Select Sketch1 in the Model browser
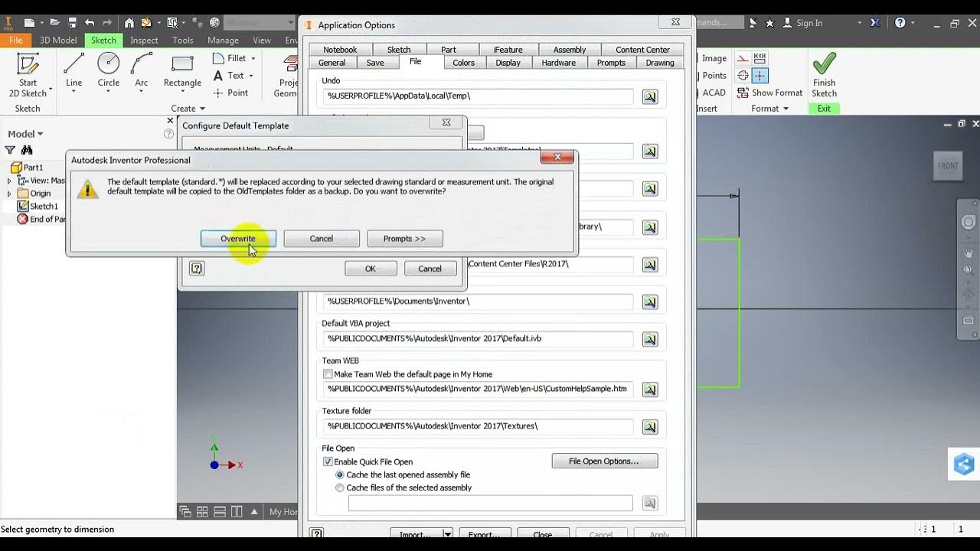Viewport: 980px width, 551px height. pos(38,207)
